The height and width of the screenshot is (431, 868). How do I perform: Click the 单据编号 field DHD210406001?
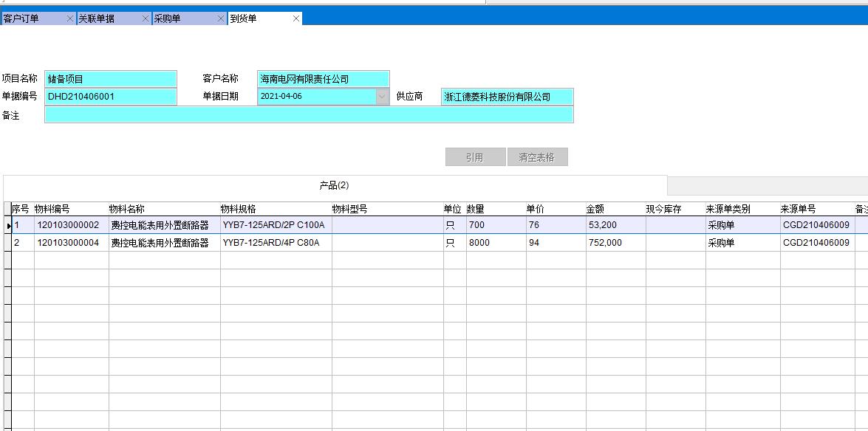(111, 97)
